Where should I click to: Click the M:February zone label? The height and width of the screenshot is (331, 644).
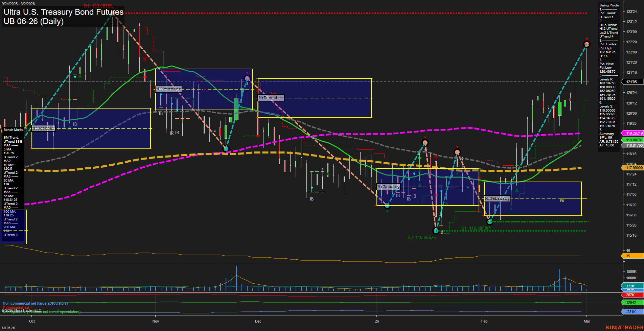tap(497, 198)
